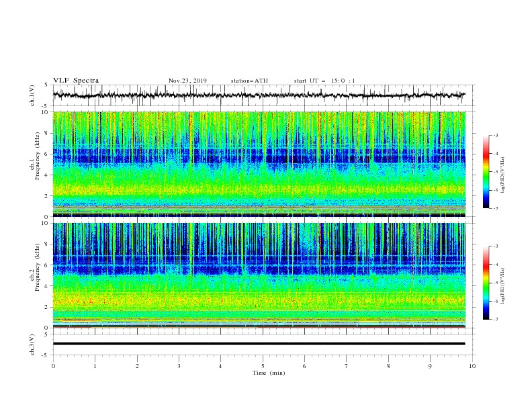Click the ch.1 voltage waveform trace

click(259, 95)
